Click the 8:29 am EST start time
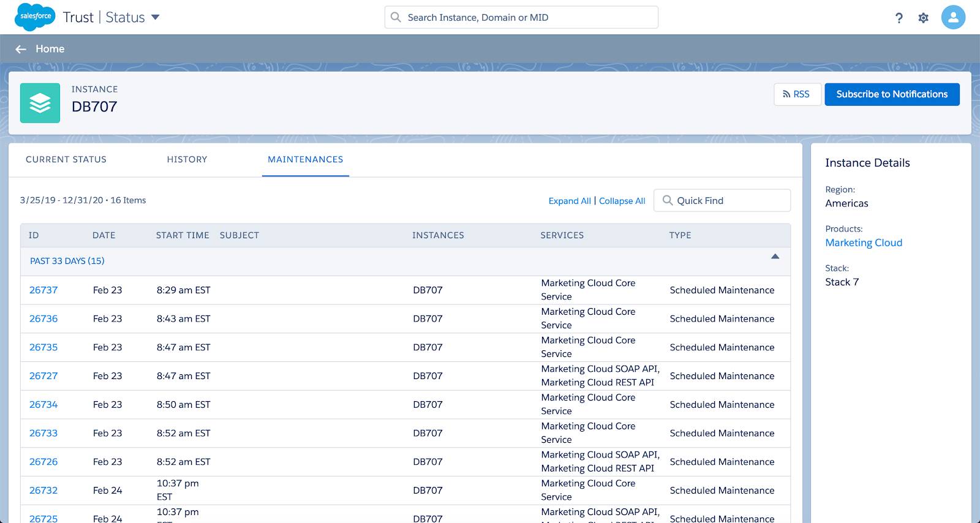This screenshot has width=980, height=523. (x=183, y=290)
